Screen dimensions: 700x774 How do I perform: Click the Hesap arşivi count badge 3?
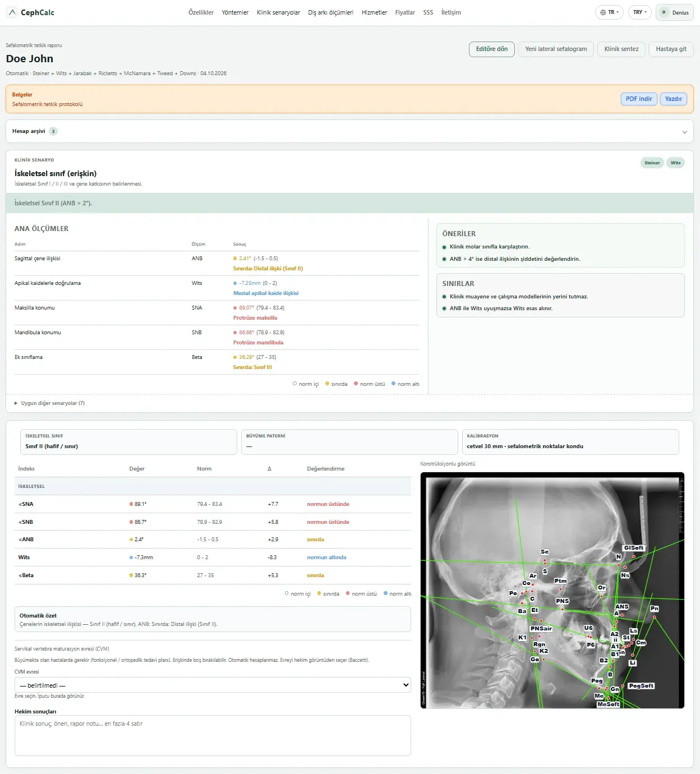(x=53, y=131)
